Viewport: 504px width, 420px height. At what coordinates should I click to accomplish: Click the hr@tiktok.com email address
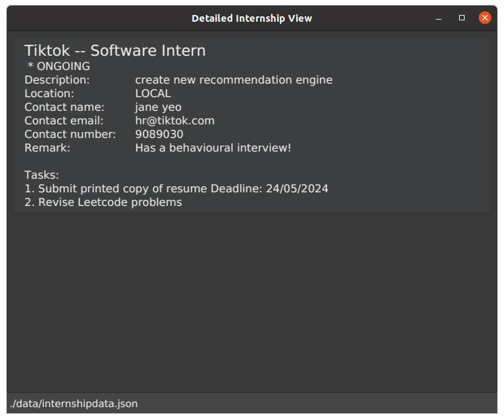[175, 121]
